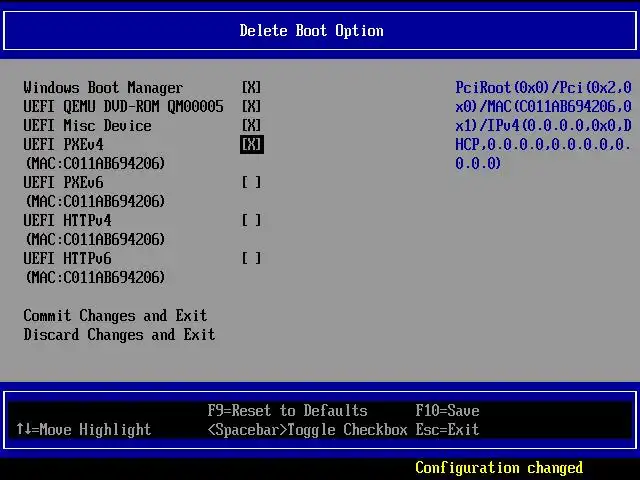Select Discard Changes and Exit
Viewport: 640px width, 480px height.
coord(119,335)
